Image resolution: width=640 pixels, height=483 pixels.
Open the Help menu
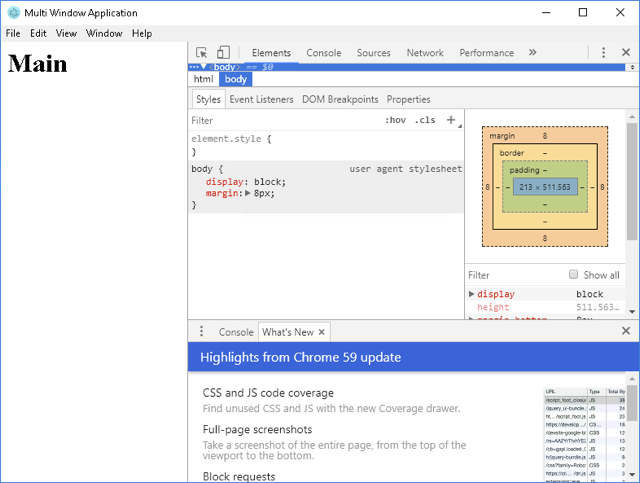[x=142, y=33]
